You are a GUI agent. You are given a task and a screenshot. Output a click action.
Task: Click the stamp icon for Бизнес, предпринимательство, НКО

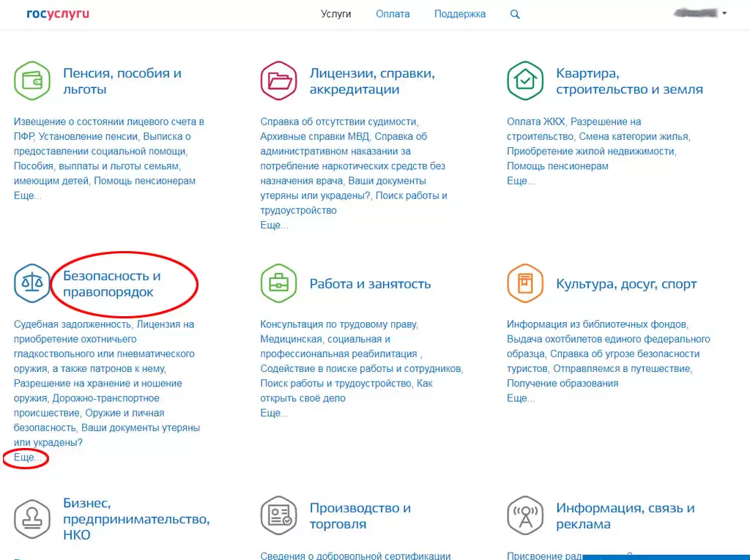pyautogui.click(x=32, y=515)
